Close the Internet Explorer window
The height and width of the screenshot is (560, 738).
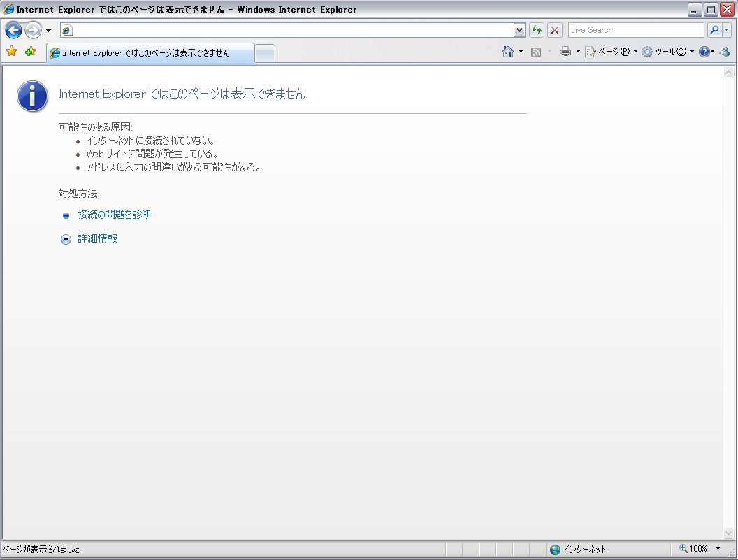pyautogui.click(x=728, y=9)
